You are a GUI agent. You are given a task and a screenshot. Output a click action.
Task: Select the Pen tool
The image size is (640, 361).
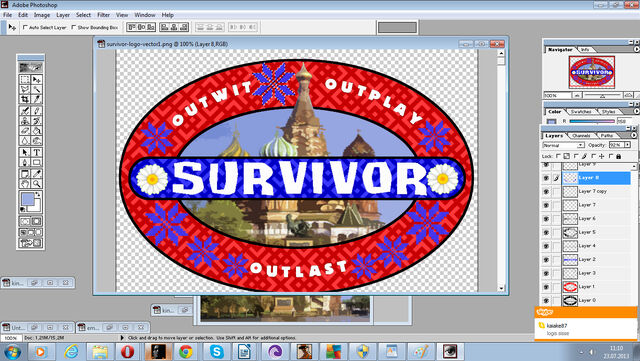(x=25, y=163)
